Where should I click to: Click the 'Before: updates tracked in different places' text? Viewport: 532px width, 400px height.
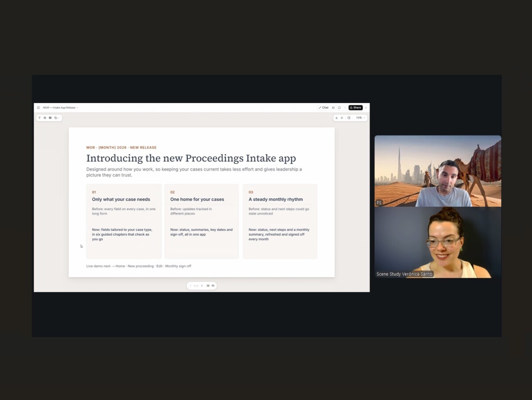tap(191, 211)
